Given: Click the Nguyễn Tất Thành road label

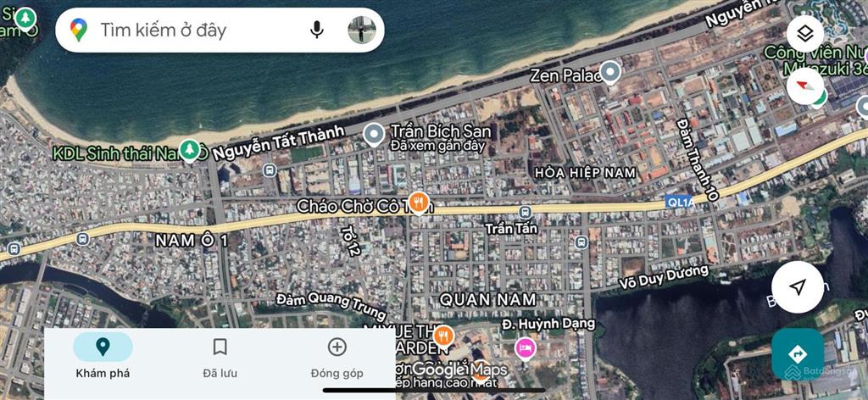Looking at the screenshot, I should 278,142.
